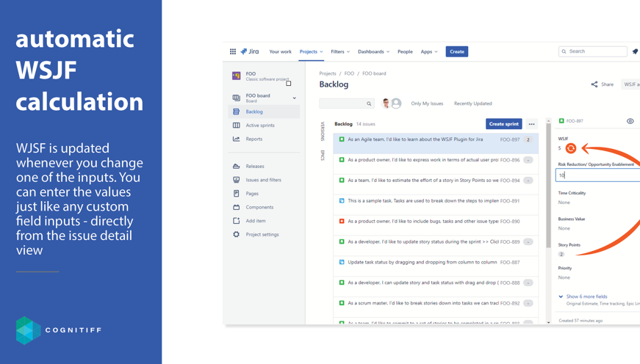Toggle the watch eye icon
Image resolution: width=640 pixels, height=364 pixels.
tap(630, 121)
